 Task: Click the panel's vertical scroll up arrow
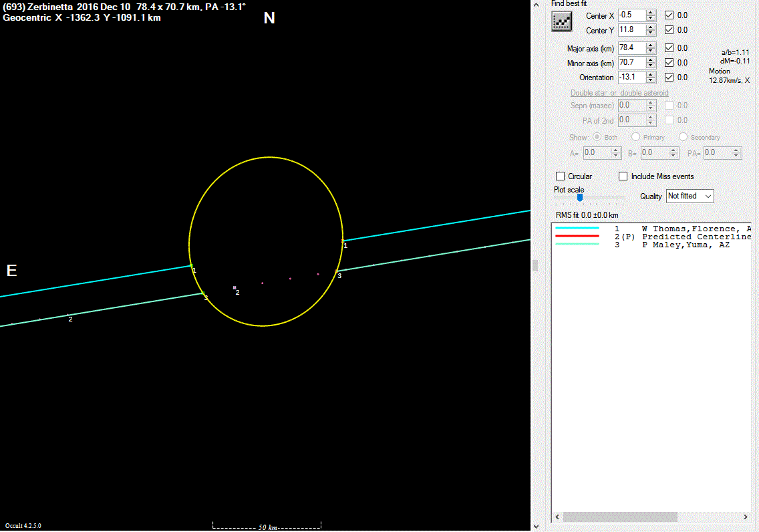[x=536, y=5]
